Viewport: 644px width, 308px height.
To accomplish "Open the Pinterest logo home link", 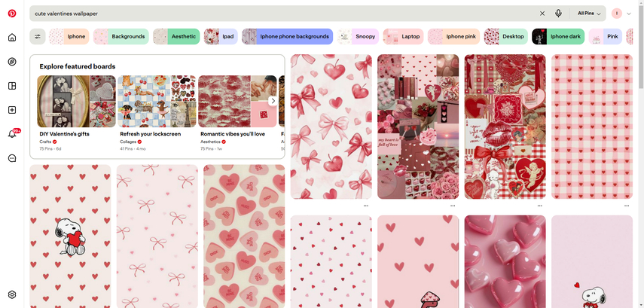I will [x=12, y=14].
